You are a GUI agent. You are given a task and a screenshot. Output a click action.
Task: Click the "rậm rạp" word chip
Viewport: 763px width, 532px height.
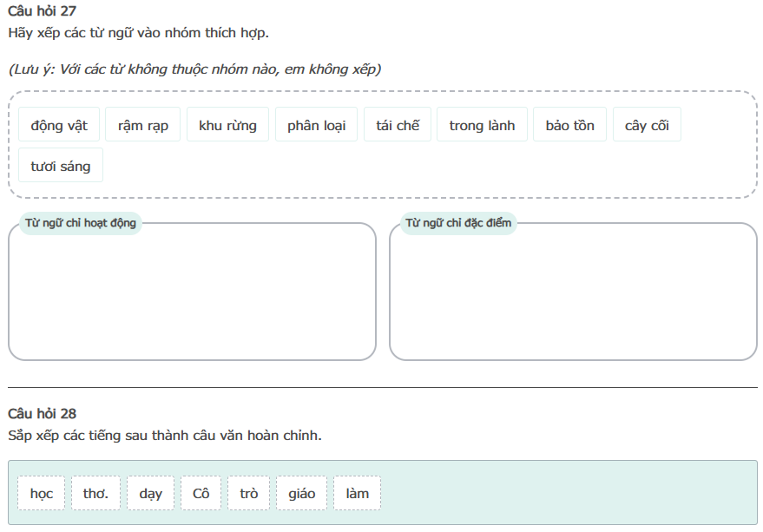point(143,125)
